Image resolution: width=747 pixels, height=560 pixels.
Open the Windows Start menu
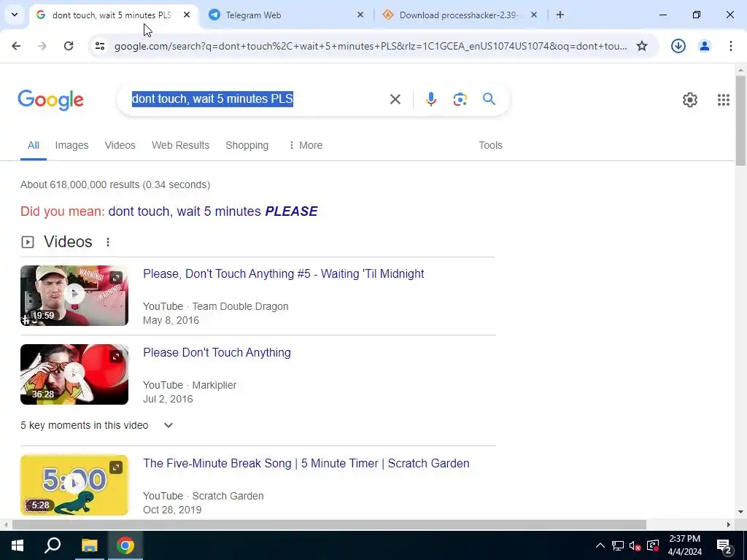(x=18, y=545)
